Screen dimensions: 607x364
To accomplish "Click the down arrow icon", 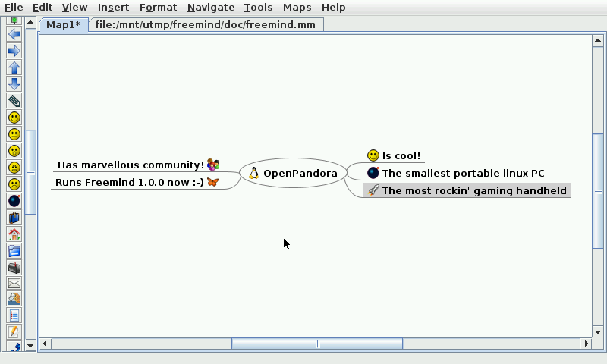I will (x=14, y=84).
